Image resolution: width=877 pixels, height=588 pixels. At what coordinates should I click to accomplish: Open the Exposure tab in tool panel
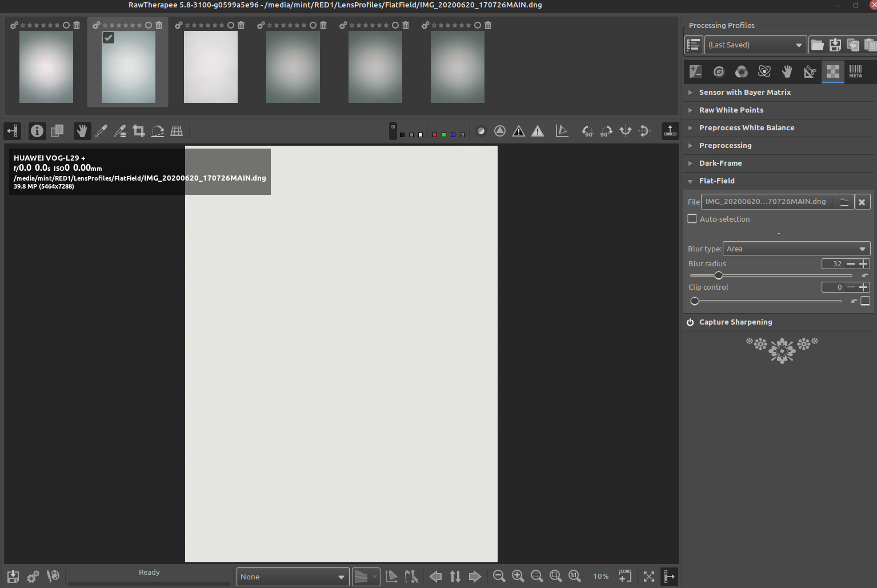[x=696, y=71]
